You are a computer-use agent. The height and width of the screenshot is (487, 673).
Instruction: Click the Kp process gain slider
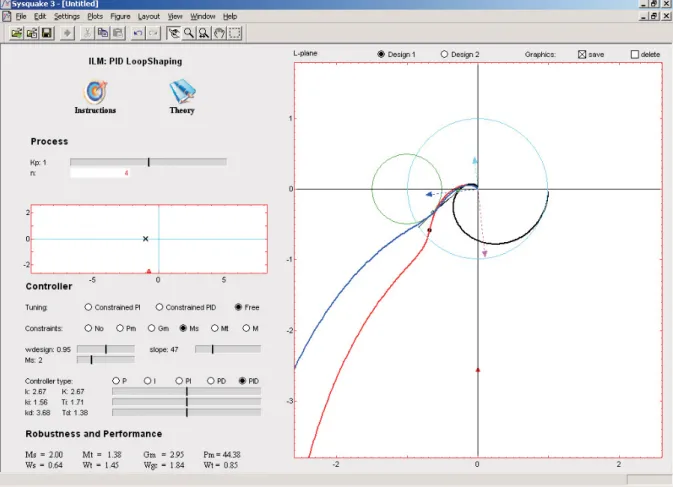(148, 162)
